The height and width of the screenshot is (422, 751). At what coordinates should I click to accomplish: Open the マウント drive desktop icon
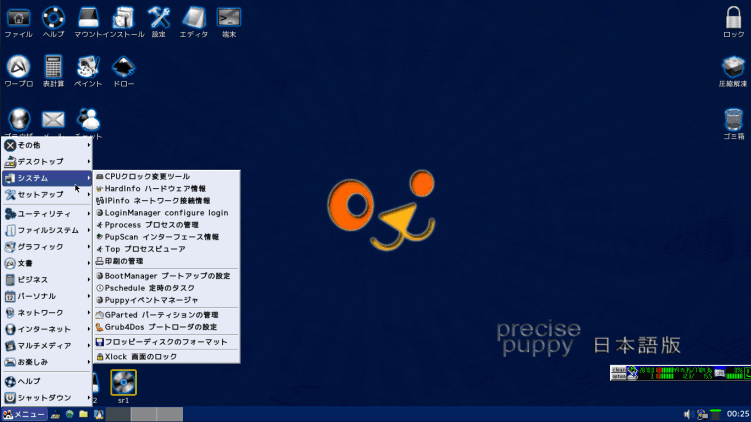point(88,23)
